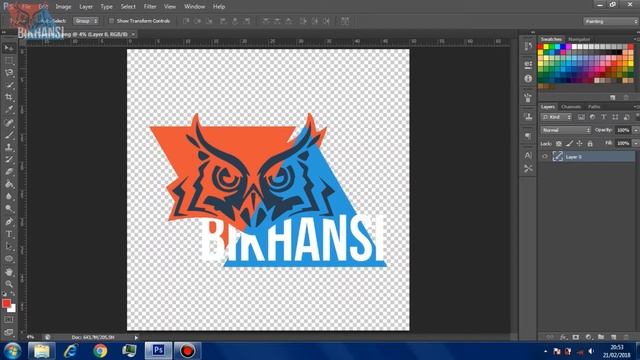The image size is (640, 360).
Task: Toggle type layer filter
Action: [x=604, y=118]
